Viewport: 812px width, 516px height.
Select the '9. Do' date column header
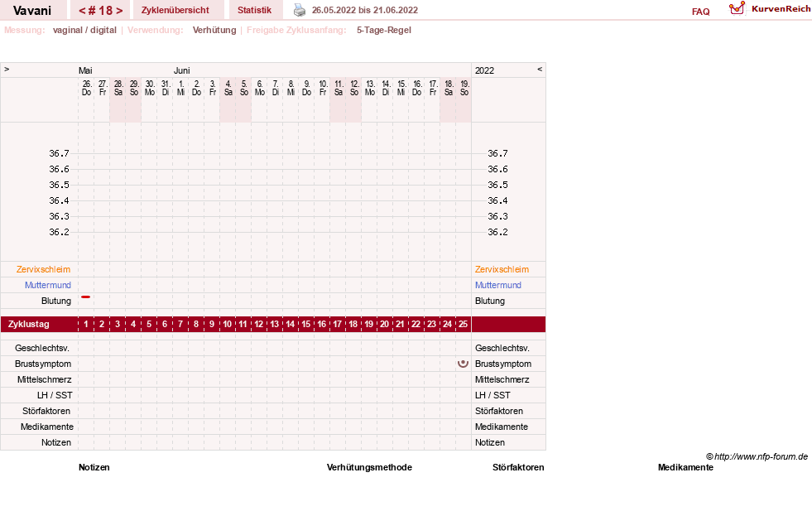tap(306, 88)
